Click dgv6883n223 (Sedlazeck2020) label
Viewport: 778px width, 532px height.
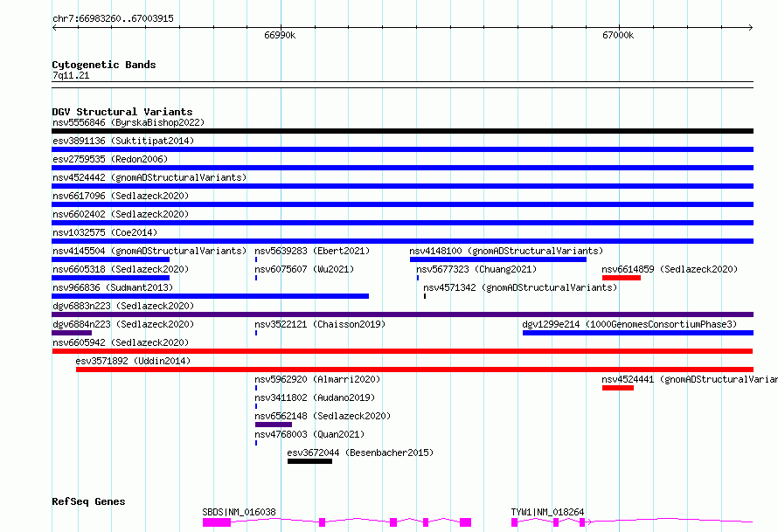(x=123, y=306)
